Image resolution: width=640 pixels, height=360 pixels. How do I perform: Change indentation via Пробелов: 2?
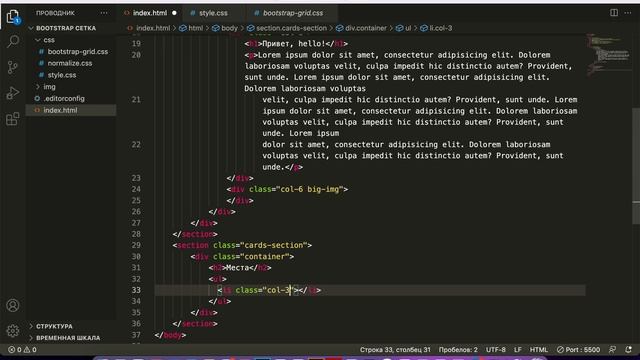(458, 350)
